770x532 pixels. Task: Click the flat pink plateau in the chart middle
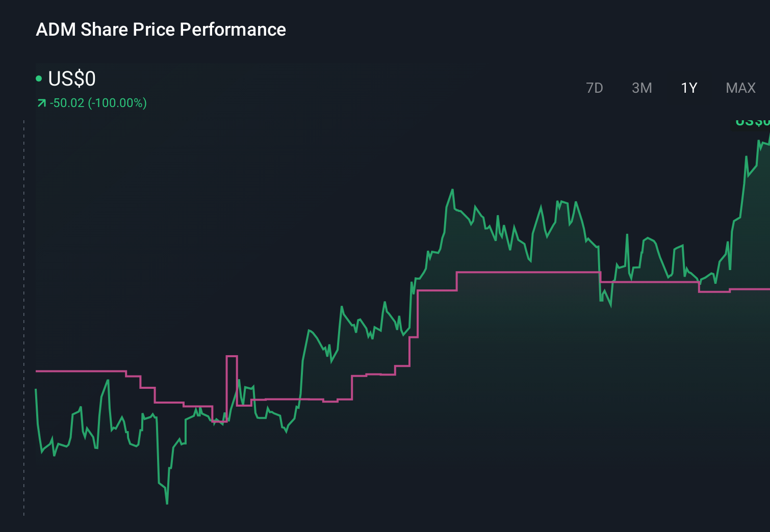pyautogui.click(x=525, y=272)
